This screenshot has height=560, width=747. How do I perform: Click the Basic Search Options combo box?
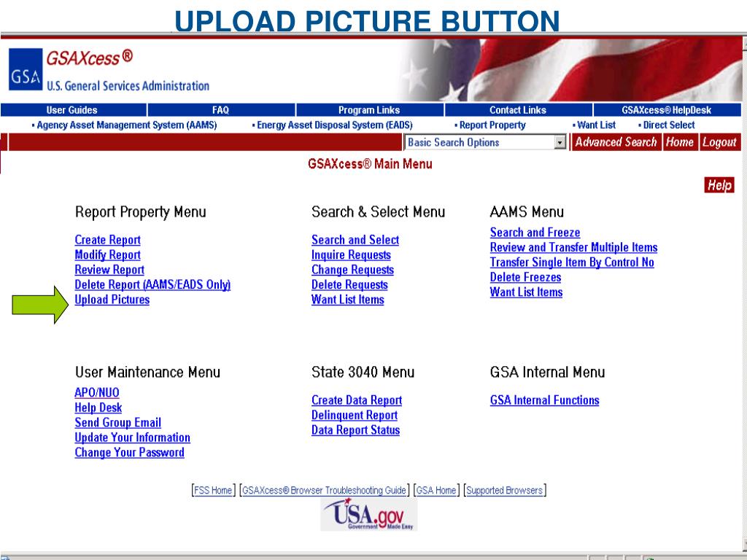click(485, 142)
